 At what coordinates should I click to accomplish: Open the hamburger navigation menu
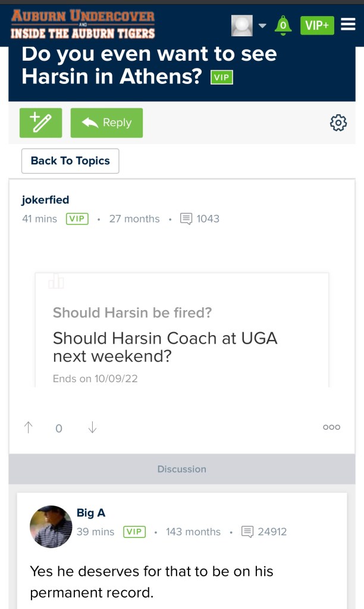348,25
